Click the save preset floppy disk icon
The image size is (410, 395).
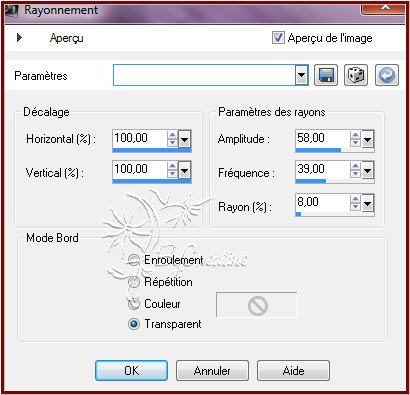coord(326,75)
